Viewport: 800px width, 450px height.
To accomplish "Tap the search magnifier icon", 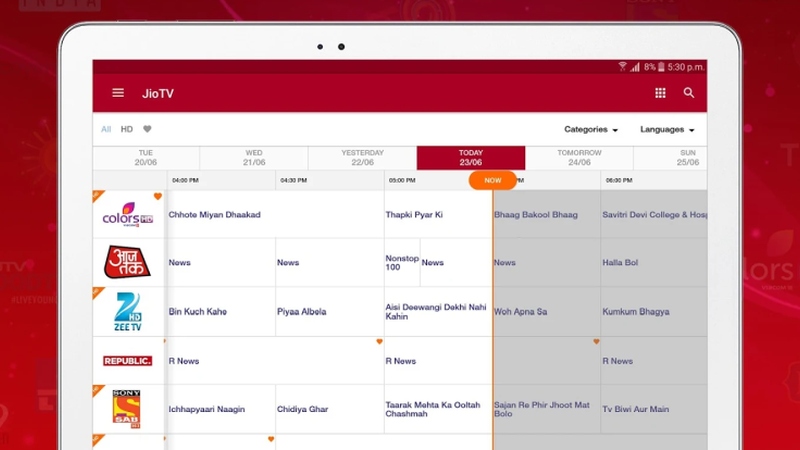I will tap(689, 93).
